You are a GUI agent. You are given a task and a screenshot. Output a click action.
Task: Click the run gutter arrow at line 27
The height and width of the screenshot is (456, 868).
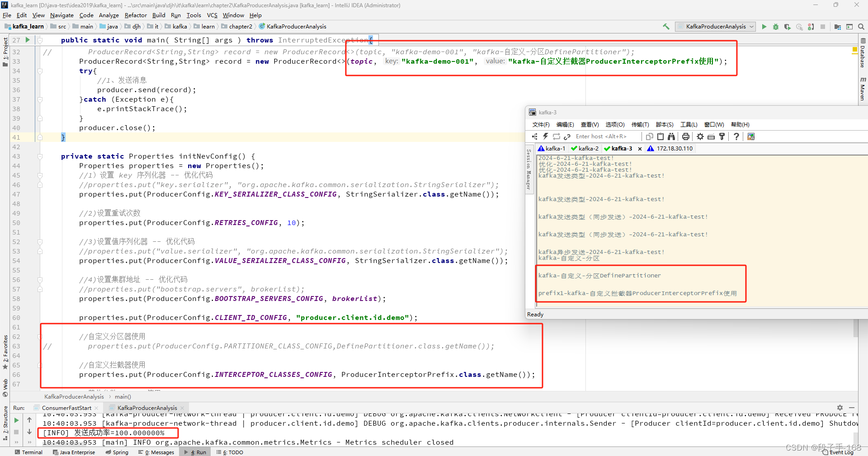(28, 40)
